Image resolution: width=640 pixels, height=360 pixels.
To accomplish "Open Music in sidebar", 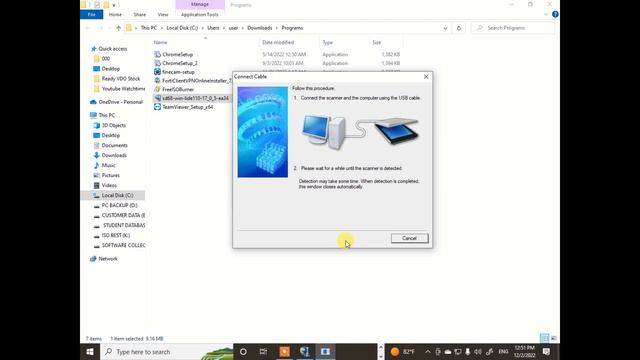I will pyautogui.click(x=108, y=165).
